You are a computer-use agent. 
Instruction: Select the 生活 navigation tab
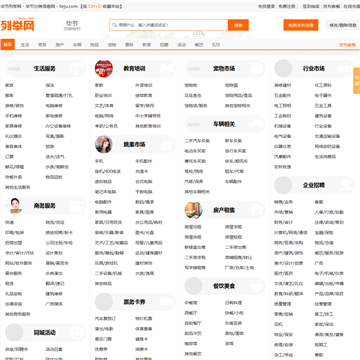tap(25, 45)
